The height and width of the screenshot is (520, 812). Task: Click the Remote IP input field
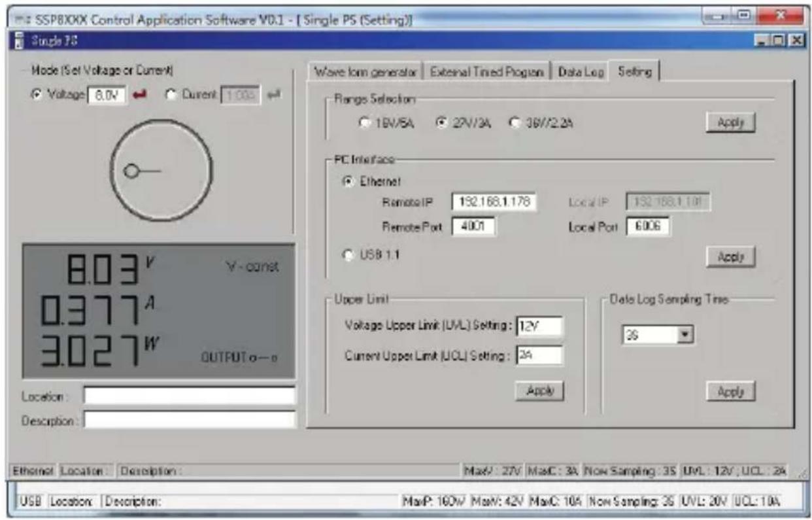pos(494,201)
